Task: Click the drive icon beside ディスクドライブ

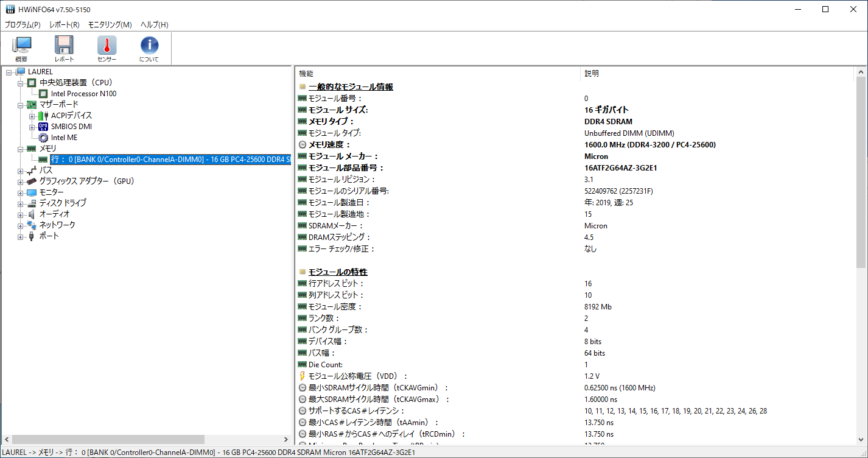Action: [32, 203]
